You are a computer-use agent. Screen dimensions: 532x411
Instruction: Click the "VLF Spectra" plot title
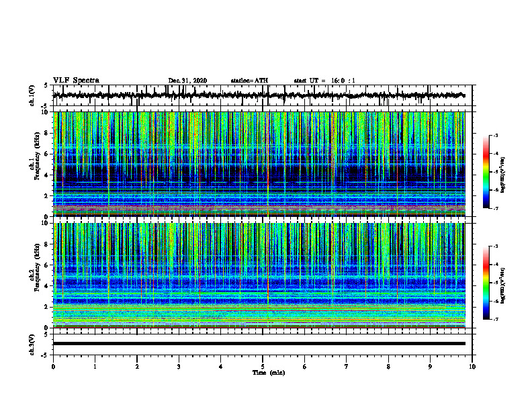coord(76,80)
